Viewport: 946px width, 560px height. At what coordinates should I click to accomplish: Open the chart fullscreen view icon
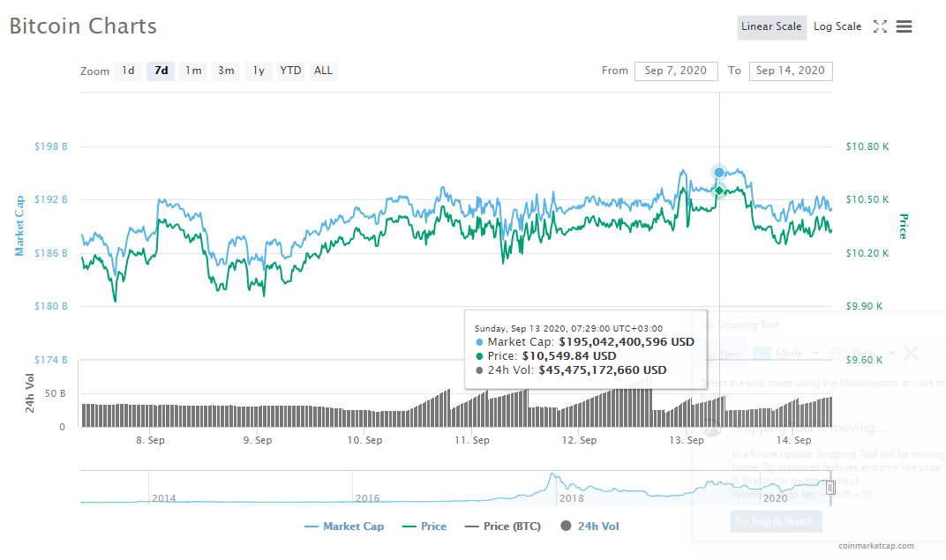click(x=880, y=26)
